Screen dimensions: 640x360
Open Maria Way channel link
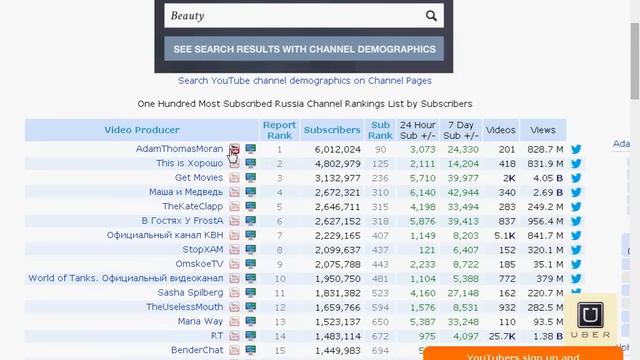point(200,321)
